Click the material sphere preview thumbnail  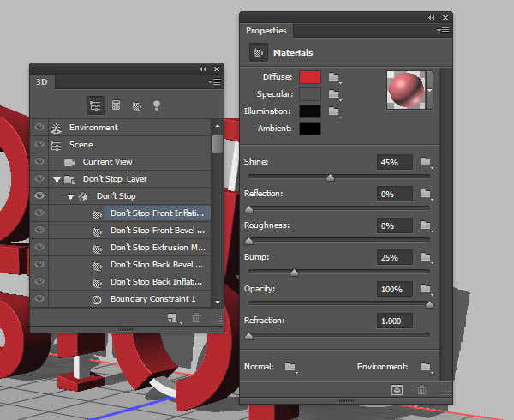pos(406,90)
